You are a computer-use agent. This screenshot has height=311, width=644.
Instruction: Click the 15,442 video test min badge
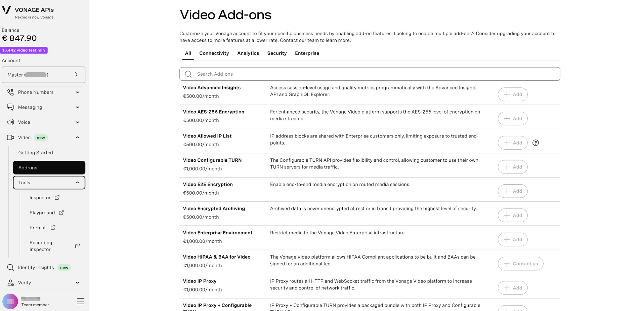[24, 50]
